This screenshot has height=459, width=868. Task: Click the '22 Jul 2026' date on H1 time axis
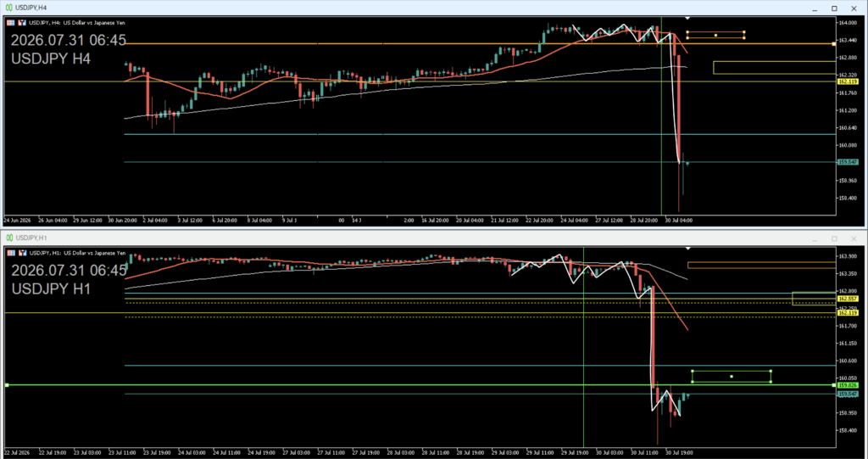point(17,452)
